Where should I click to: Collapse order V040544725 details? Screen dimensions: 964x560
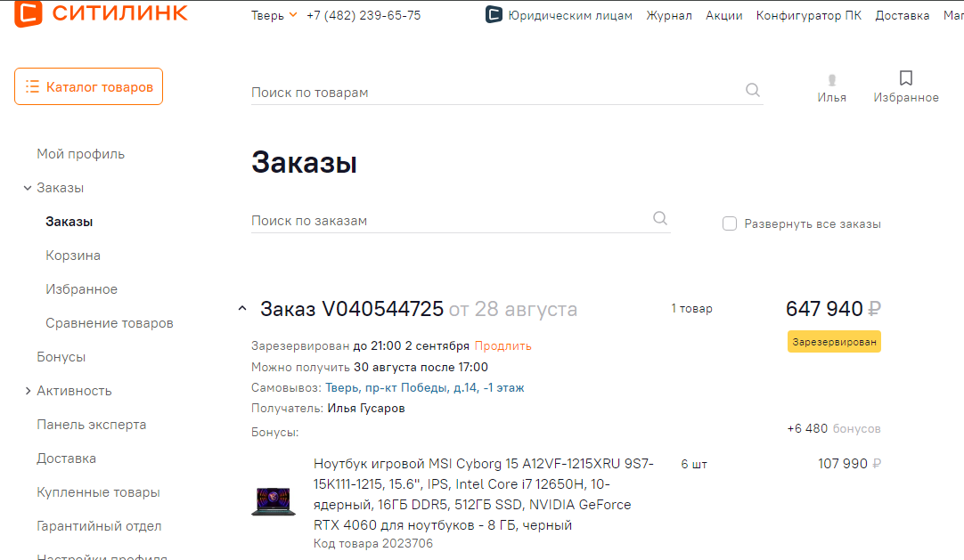pos(242,309)
